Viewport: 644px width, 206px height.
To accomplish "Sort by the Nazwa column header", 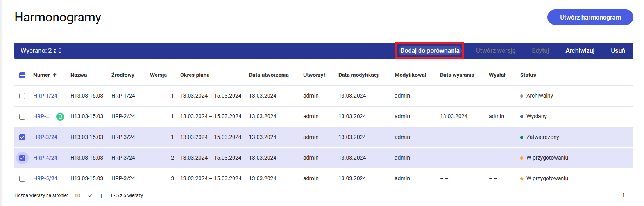I will (x=79, y=75).
